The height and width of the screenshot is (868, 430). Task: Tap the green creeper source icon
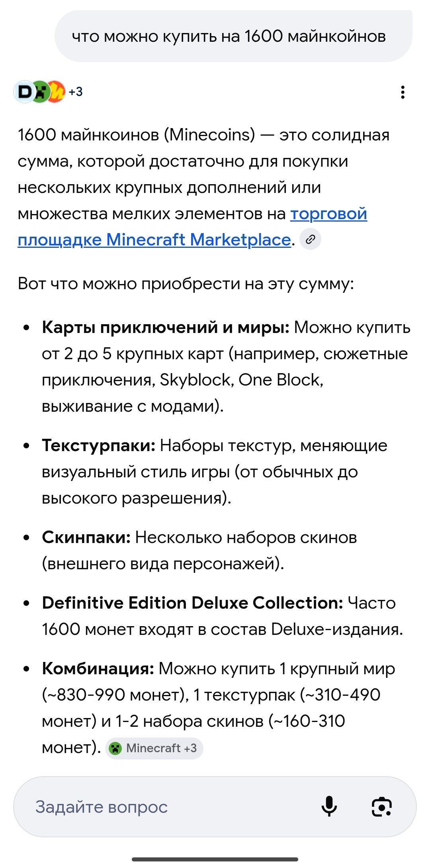40,92
